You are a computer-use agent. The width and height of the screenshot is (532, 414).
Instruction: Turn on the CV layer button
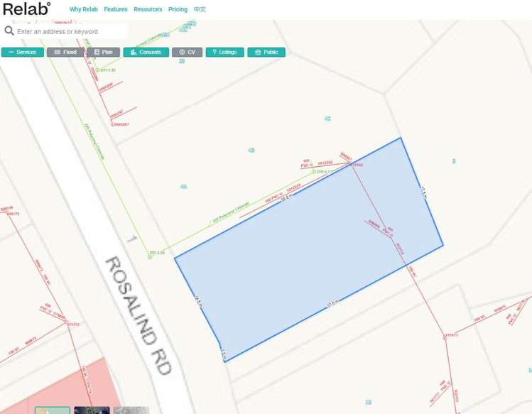click(x=187, y=53)
